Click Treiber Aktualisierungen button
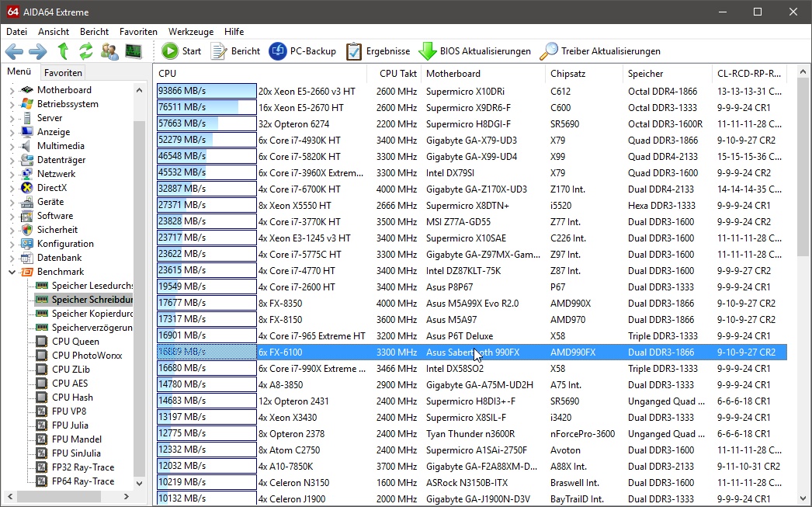This screenshot has height=507, width=812. click(x=600, y=51)
